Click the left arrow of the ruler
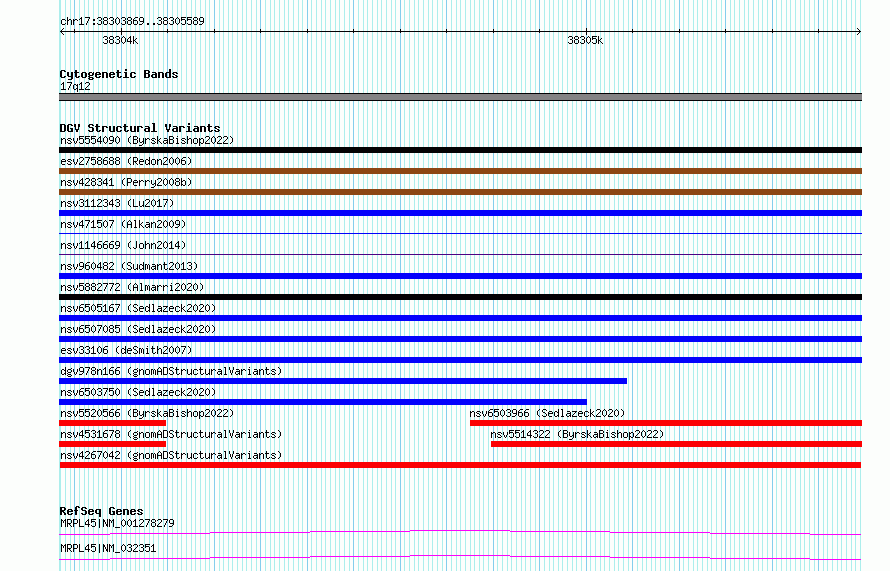The width and height of the screenshot is (890, 571). pyautogui.click(x=62, y=32)
